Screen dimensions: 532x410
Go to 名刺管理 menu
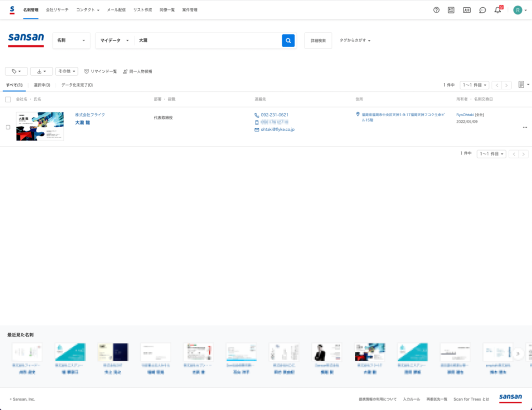pyautogui.click(x=31, y=10)
